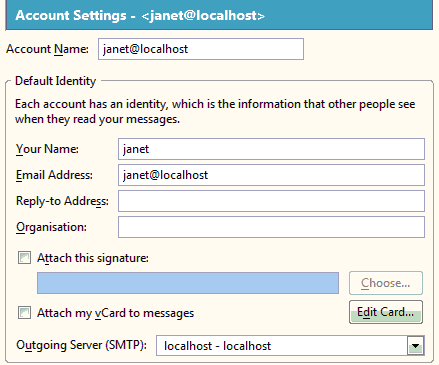Click the Email Address input field
Image resolution: width=439 pixels, height=365 pixels.
tap(271, 175)
